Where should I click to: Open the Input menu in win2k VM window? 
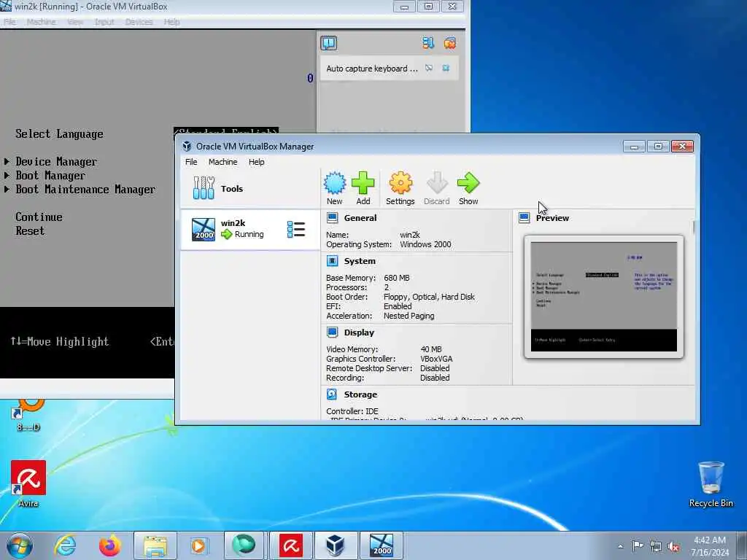pos(104,22)
